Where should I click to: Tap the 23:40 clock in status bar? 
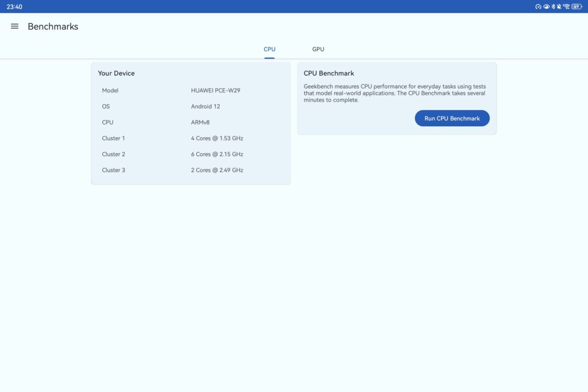coord(14,6)
